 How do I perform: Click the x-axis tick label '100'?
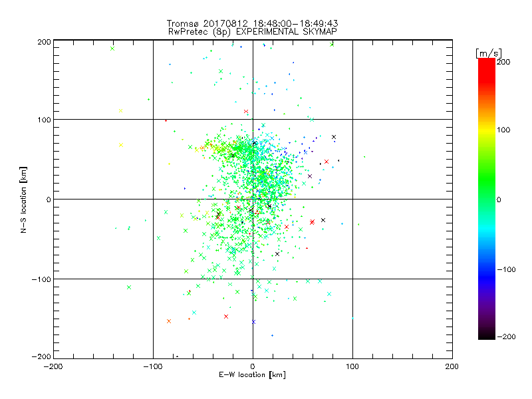tap(352, 366)
